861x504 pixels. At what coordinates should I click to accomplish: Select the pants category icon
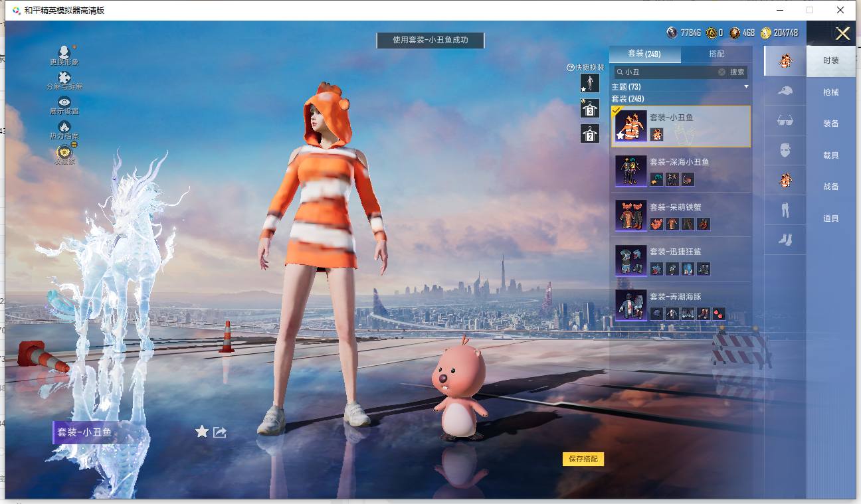785,210
